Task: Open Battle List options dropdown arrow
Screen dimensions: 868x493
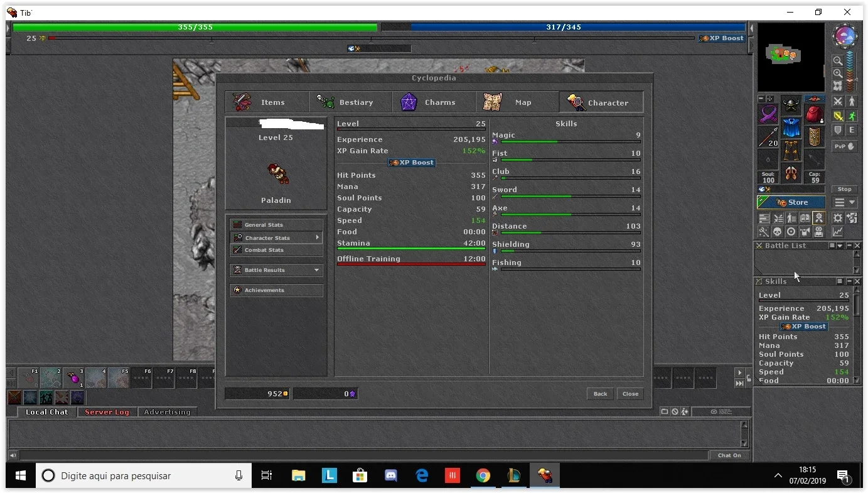Action: (x=840, y=246)
